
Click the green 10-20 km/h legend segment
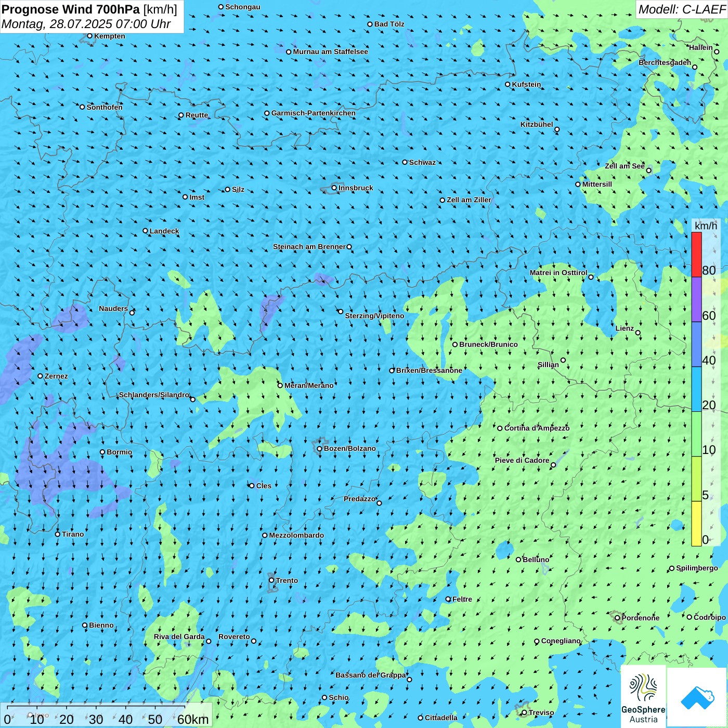pyautogui.click(x=696, y=434)
